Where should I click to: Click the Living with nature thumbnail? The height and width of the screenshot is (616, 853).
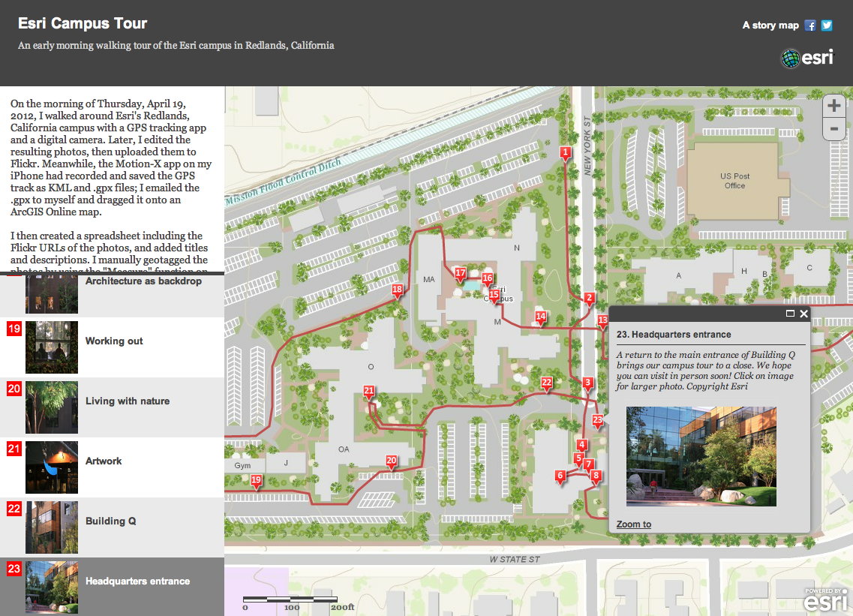click(x=52, y=407)
